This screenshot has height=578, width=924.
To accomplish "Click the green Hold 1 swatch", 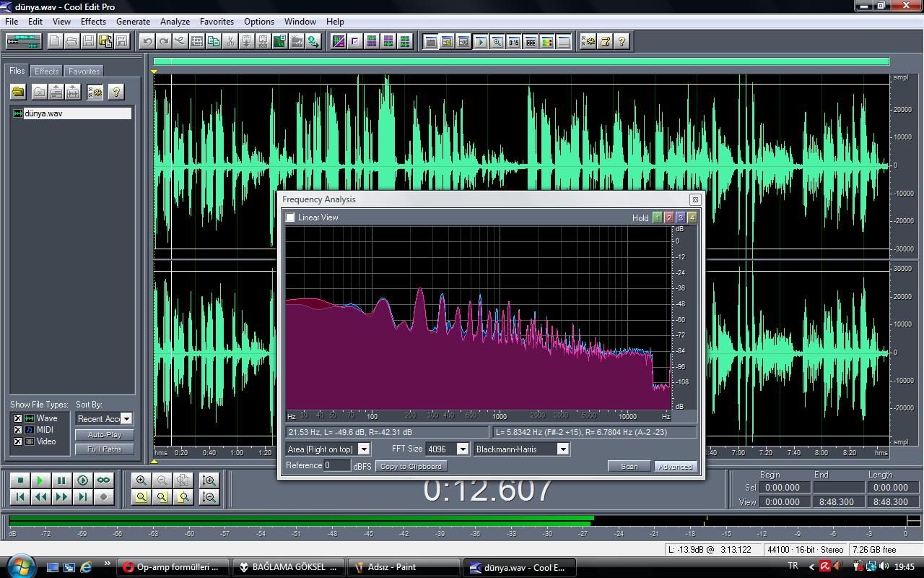I will click(657, 217).
